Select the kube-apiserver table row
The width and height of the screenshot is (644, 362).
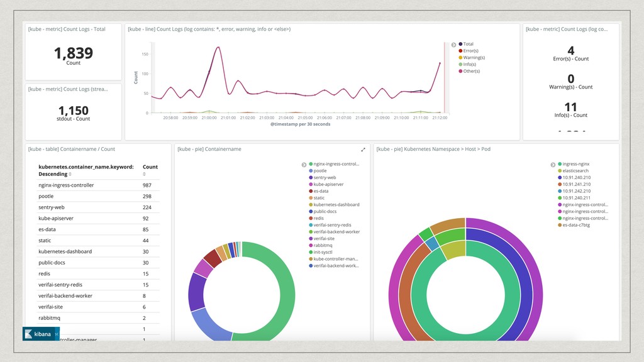click(98, 218)
